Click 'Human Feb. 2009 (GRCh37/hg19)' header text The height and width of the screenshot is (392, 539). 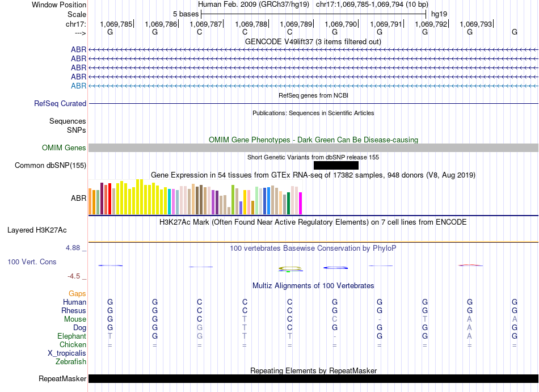pyautogui.click(x=254, y=5)
